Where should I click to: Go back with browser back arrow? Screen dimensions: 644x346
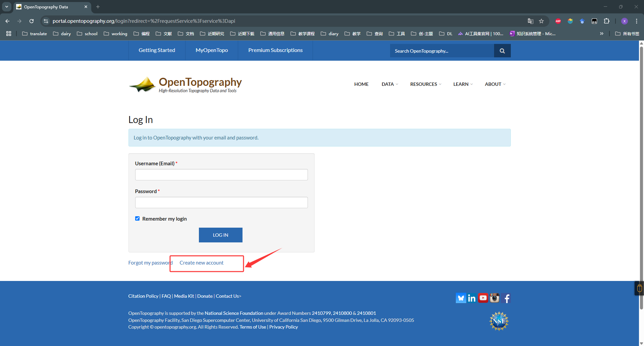pyautogui.click(x=7, y=21)
